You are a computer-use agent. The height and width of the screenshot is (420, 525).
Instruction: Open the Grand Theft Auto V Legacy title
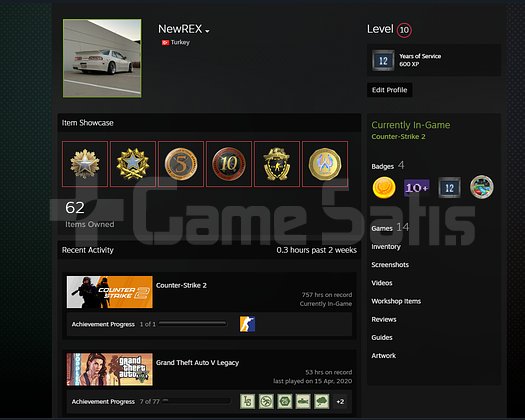(x=197, y=363)
